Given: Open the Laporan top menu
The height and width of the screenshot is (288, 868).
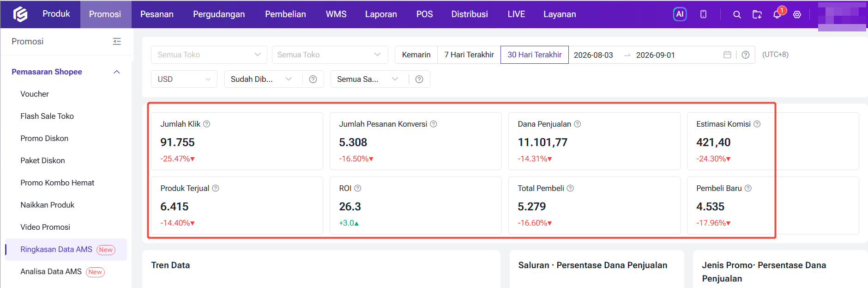Looking at the screenshot, I should [381, 14].
